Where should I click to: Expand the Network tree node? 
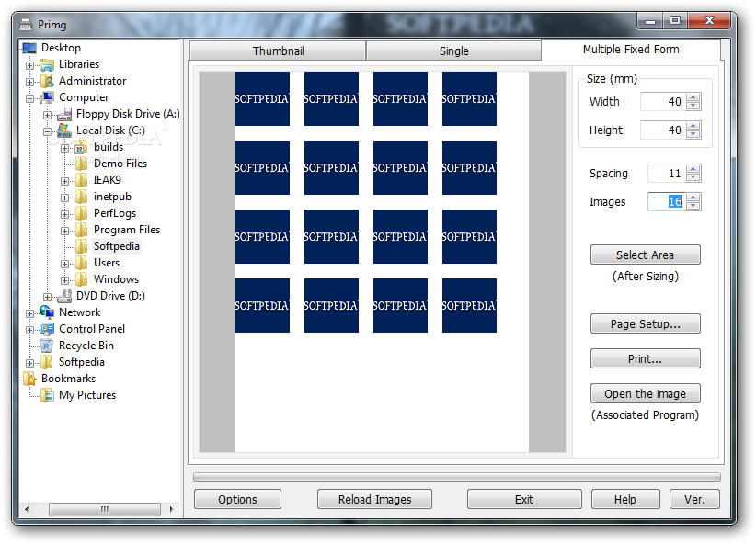pyautogui.click(x=30, y=313)
